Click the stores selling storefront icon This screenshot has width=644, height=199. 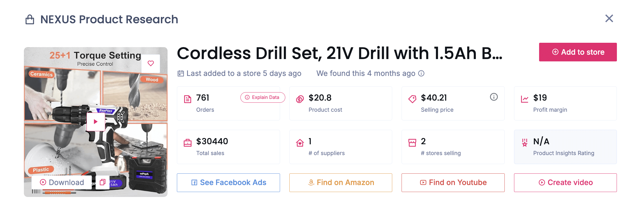pyautogui.click(x=412, y=142)
